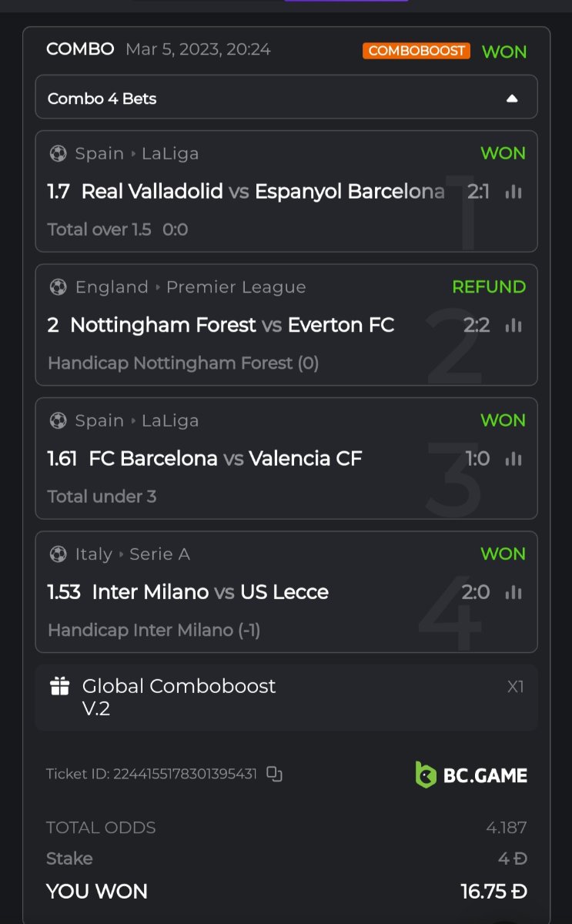Click the Spain LaLiga league label in bet 1
572x924 pixels.
136,154
